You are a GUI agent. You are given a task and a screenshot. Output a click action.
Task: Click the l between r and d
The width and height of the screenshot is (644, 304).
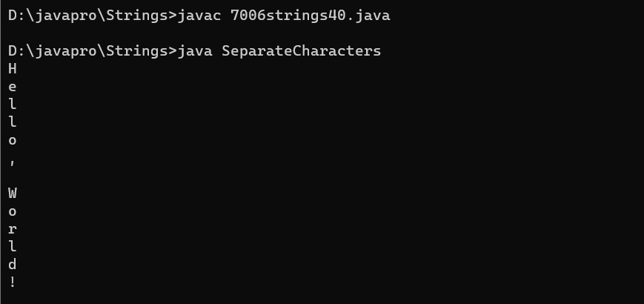point(13,246)
